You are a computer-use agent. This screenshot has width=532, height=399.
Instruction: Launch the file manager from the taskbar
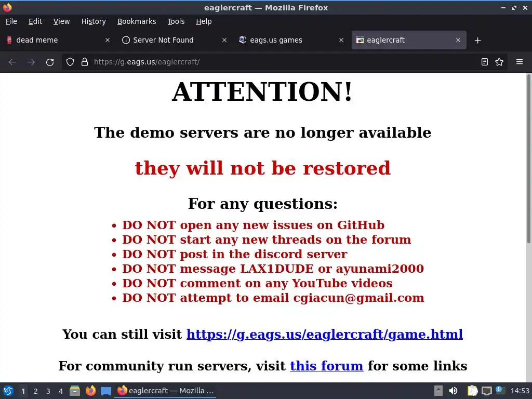75,391
